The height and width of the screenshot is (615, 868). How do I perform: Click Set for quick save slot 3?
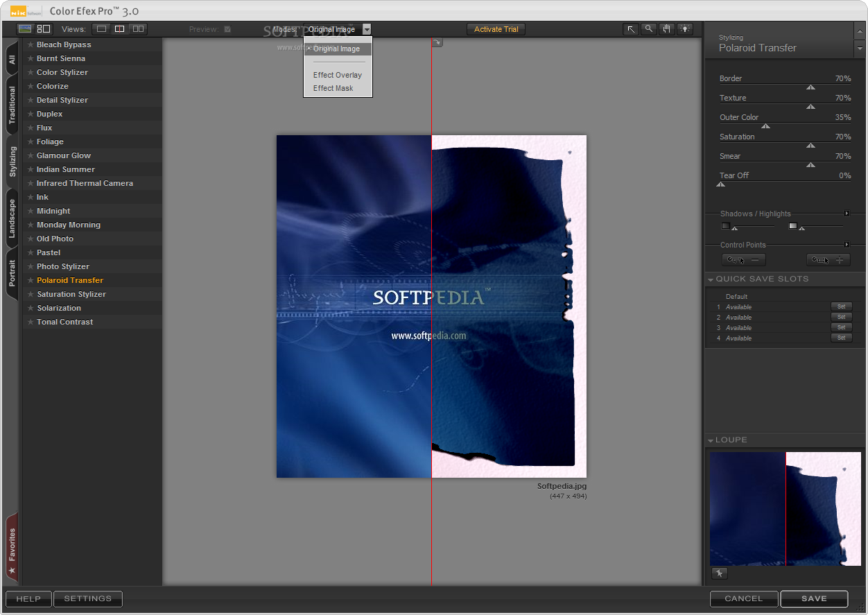tap(841, 327)
